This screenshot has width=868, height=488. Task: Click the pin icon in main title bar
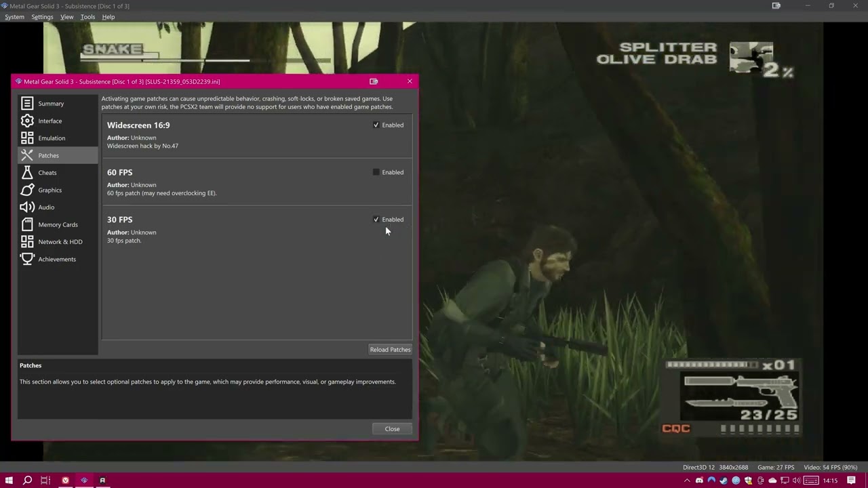[776, 5]
